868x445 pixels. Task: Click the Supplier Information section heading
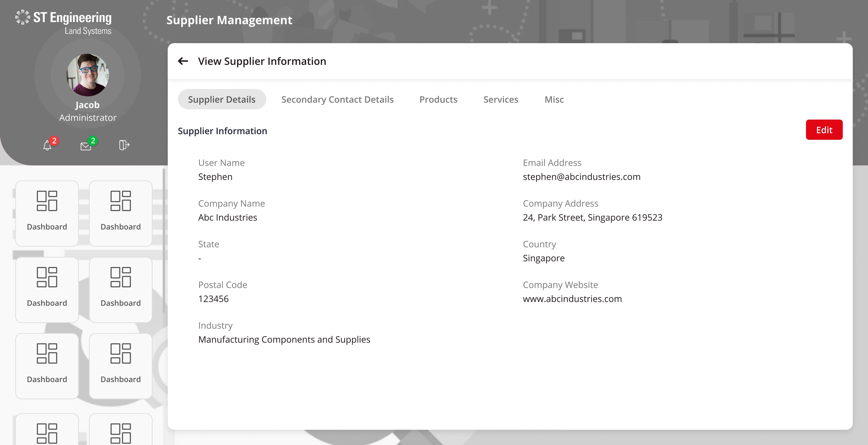click(222, 131)
